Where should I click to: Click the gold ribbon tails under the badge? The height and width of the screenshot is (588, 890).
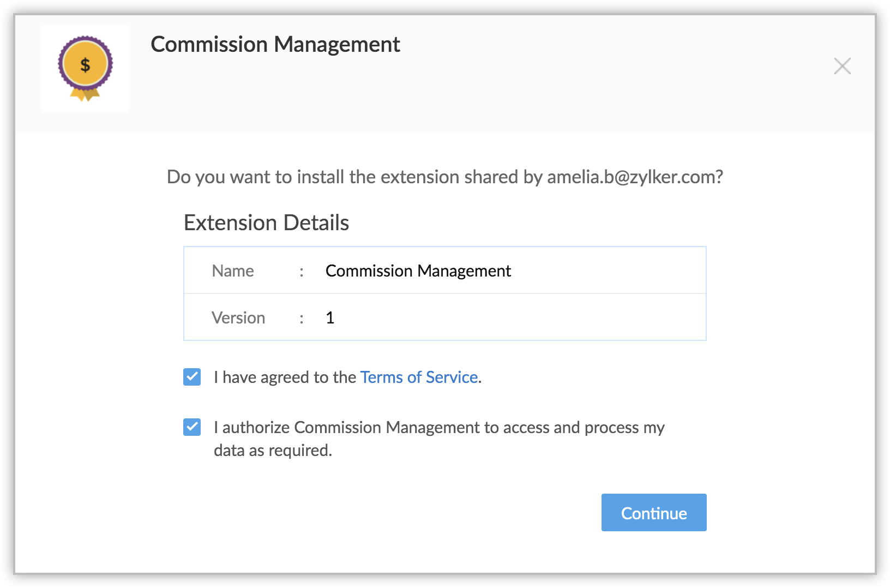click(85, 95)
